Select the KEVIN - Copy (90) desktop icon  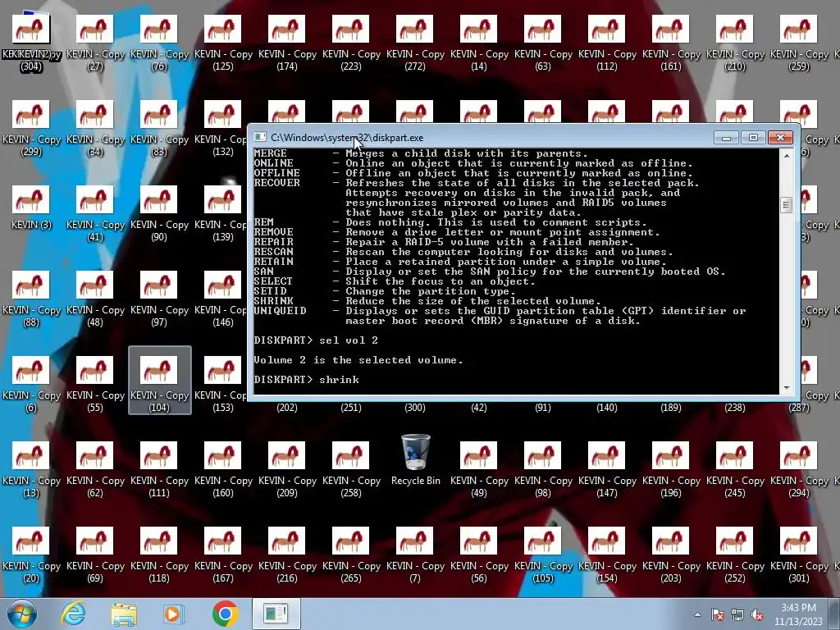tap(159, 213)
